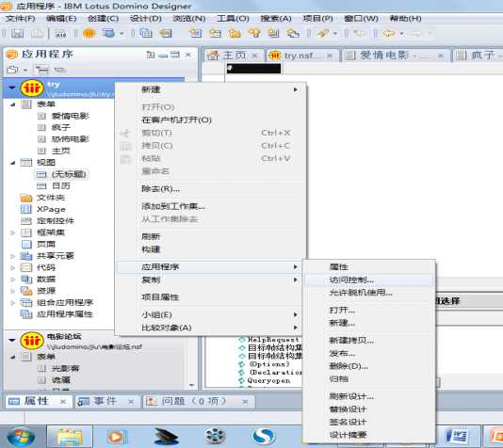Select the 主页 form in the tree

click(61, 151)
